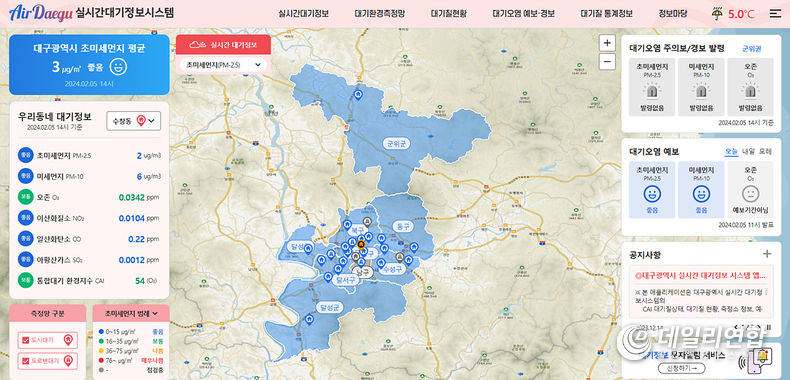
Task: Open the 실시간대기정보 menu
Action: pos(303,14)
